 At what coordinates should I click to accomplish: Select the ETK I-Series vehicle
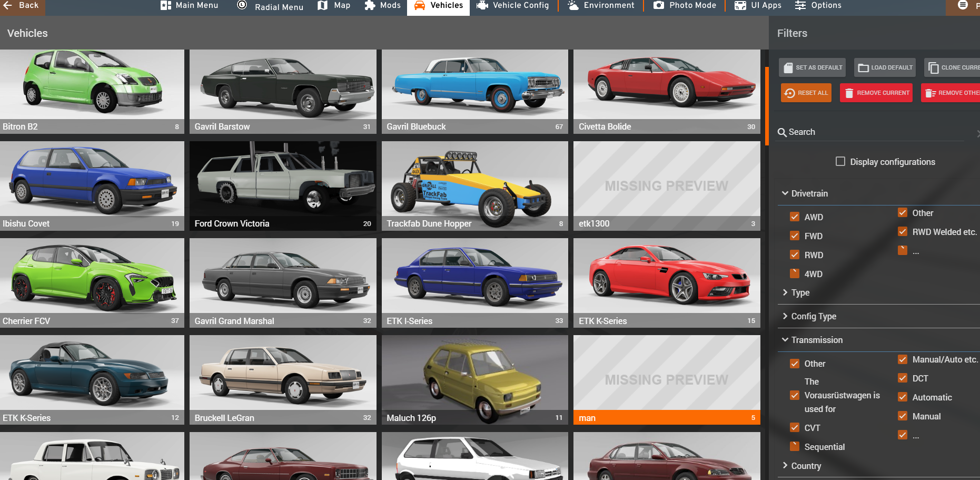[x=475, y=283]
